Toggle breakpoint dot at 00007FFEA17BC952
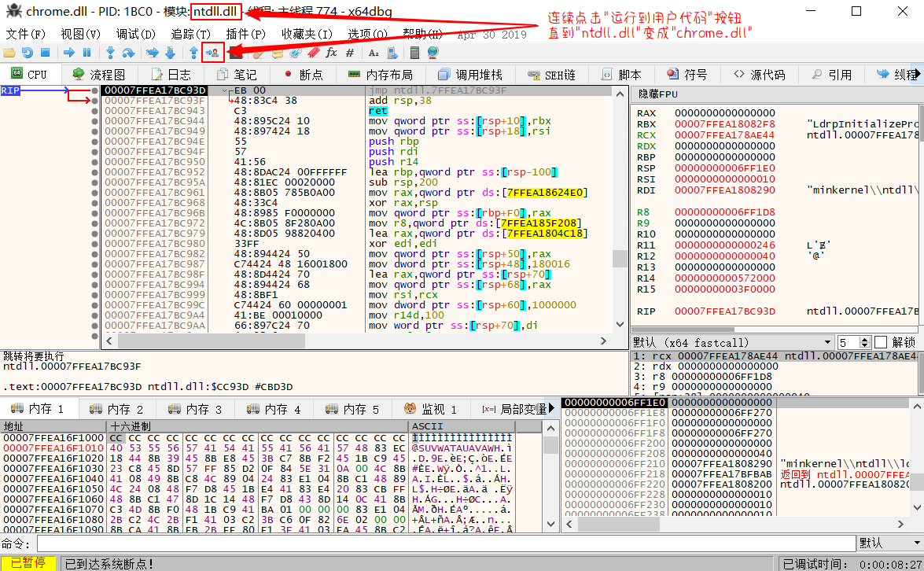 point(95,172)
